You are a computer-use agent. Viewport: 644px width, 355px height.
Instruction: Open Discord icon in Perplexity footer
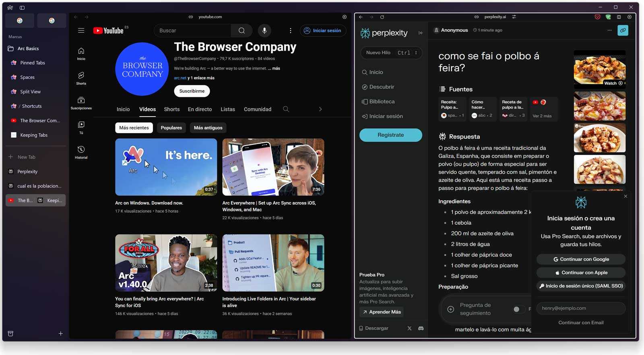pyautogui.click(x=421, y=328)
